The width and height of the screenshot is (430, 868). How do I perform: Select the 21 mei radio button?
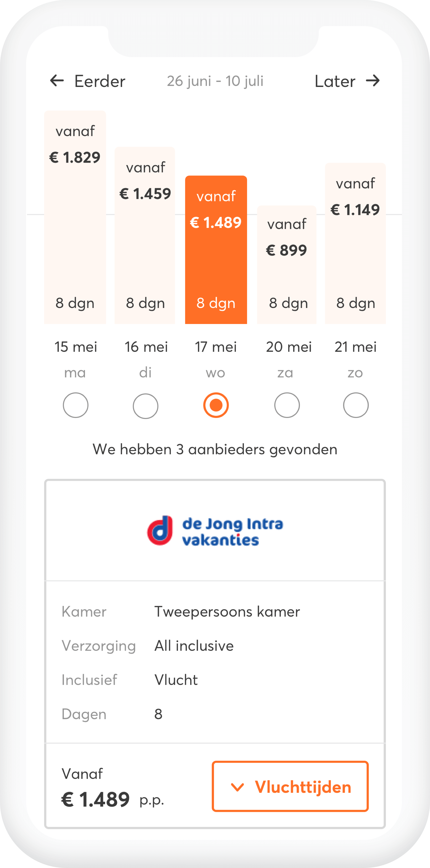pyautogui.click(x=356, y=405)
